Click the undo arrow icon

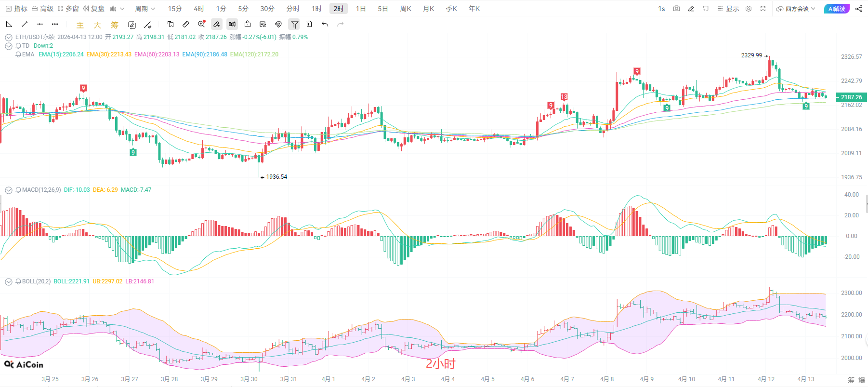coord(325,24)
